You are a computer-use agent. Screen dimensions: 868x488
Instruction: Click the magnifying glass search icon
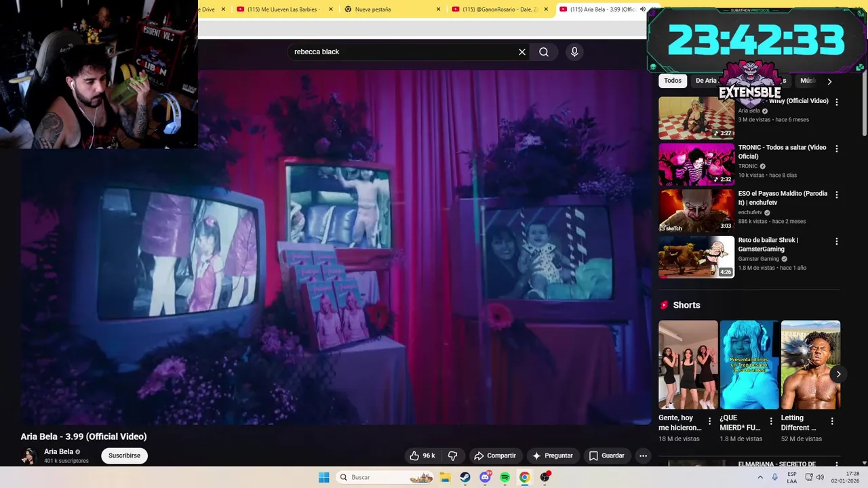(544, 52)
